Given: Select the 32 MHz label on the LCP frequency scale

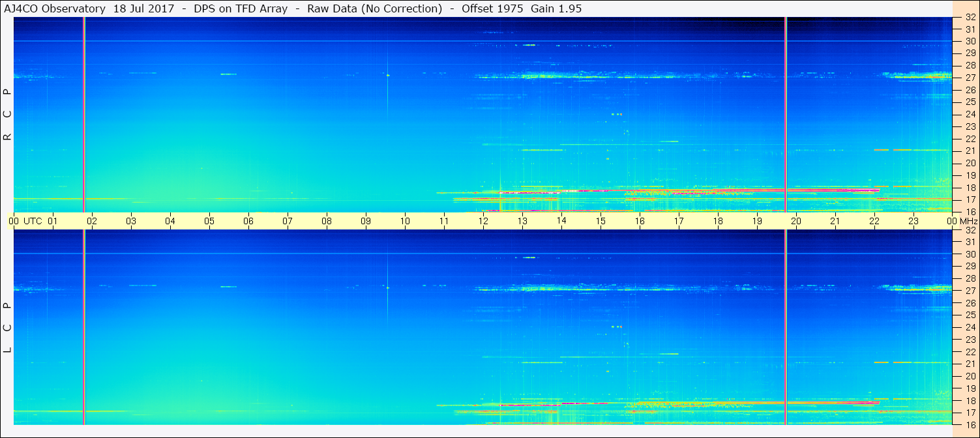Looking at the screenshot, I should (x=970, y=230).
